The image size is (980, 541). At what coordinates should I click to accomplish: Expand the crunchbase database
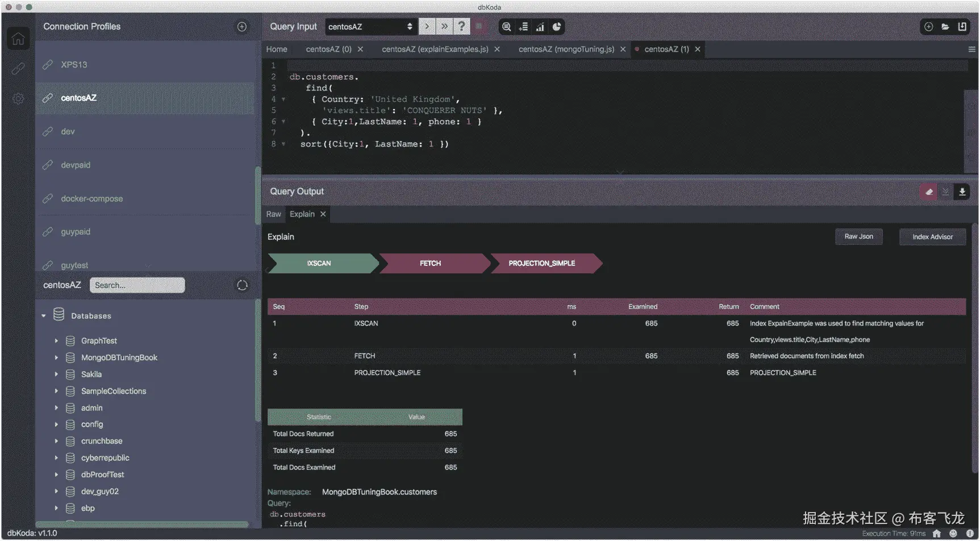tap(56, 441)
